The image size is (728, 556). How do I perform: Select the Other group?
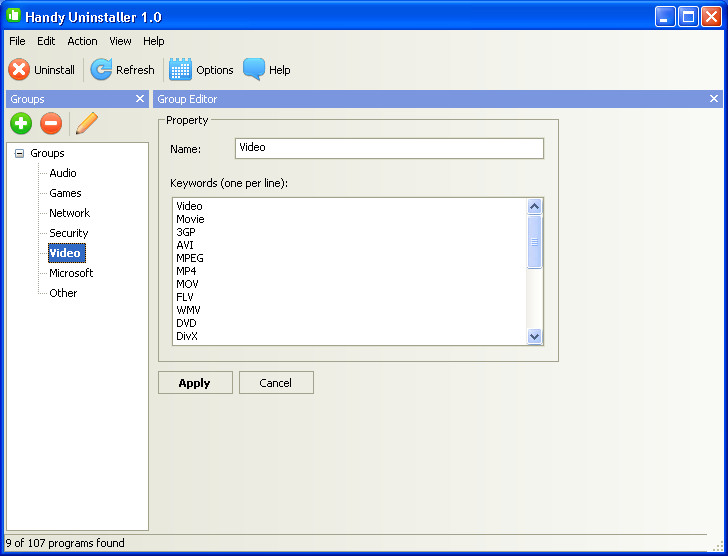[63, 293]
